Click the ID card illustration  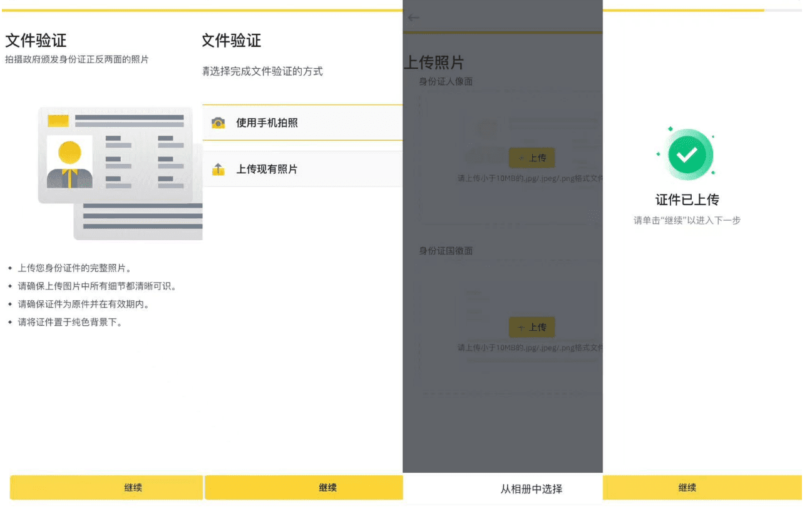coord(120,173)
